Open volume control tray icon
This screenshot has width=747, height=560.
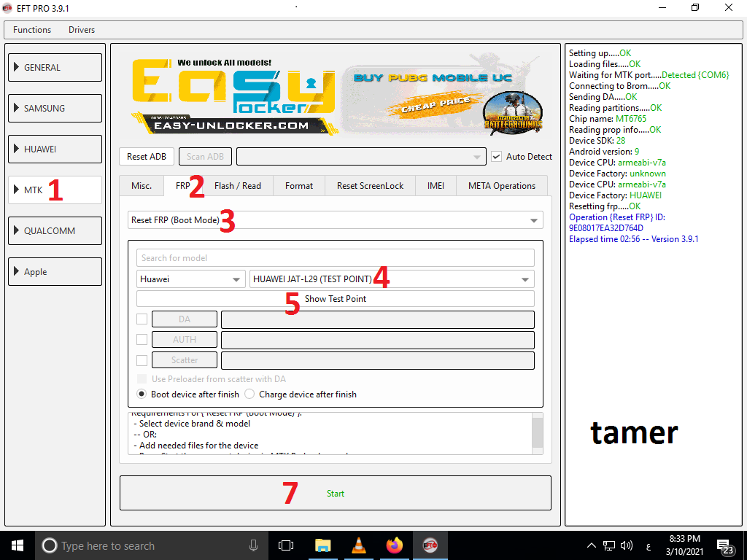click(x=627, y=545)
